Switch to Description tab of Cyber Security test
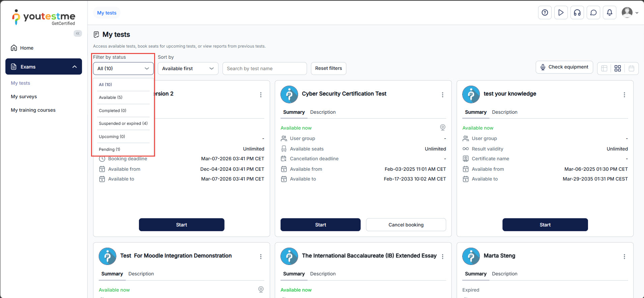Viewport: 644px width, 298px height. (x=323, y=112)
